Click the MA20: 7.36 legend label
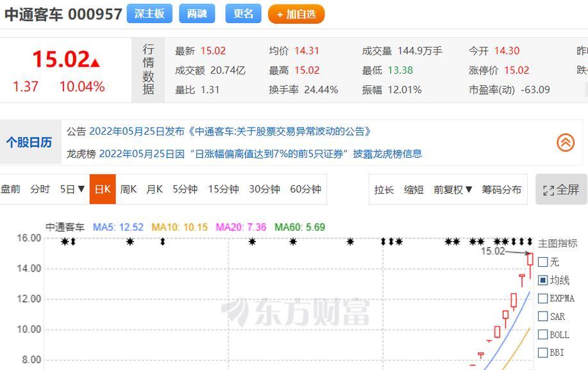588x370 pixels. tap(240, 227)
